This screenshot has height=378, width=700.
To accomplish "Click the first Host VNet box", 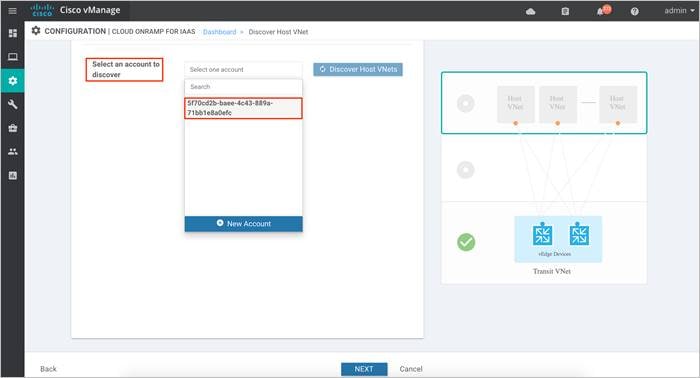I will pos(516,104).
